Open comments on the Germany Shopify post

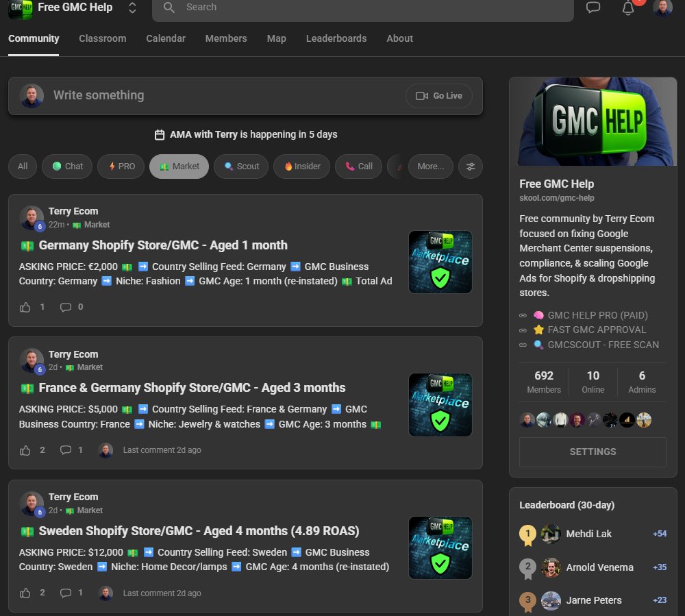coord(66,307)
